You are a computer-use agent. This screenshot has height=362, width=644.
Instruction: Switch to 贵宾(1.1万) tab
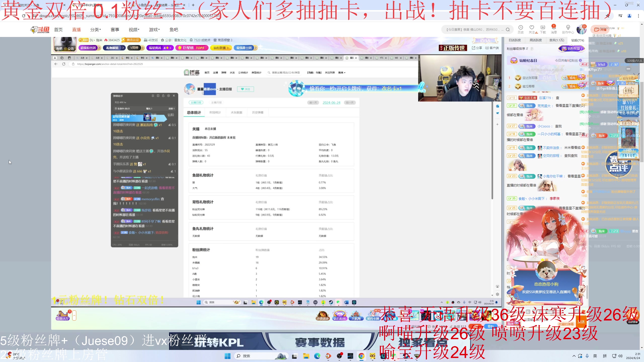click(556, 40)
